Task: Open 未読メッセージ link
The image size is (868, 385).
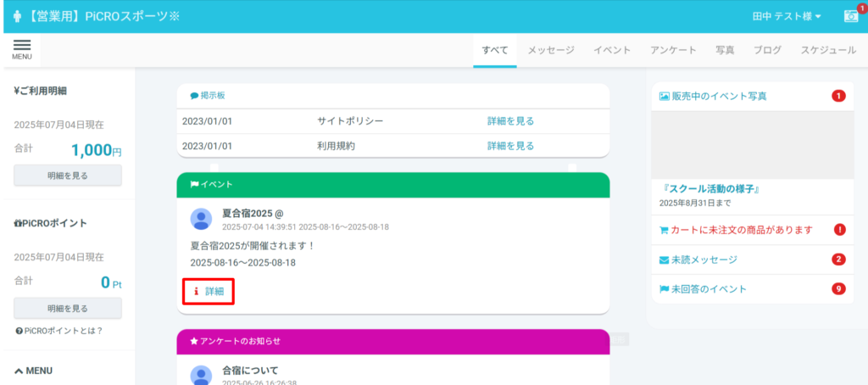Action: click(x=704, y=259)
